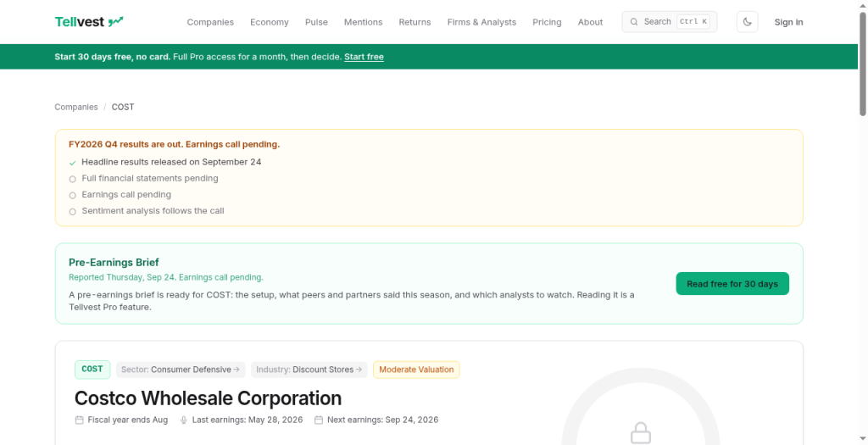Click 'Fiscal year ends Aug' text
Image resolution: width=868 pixels, height=445 pixels.
[x=128, y=420]
